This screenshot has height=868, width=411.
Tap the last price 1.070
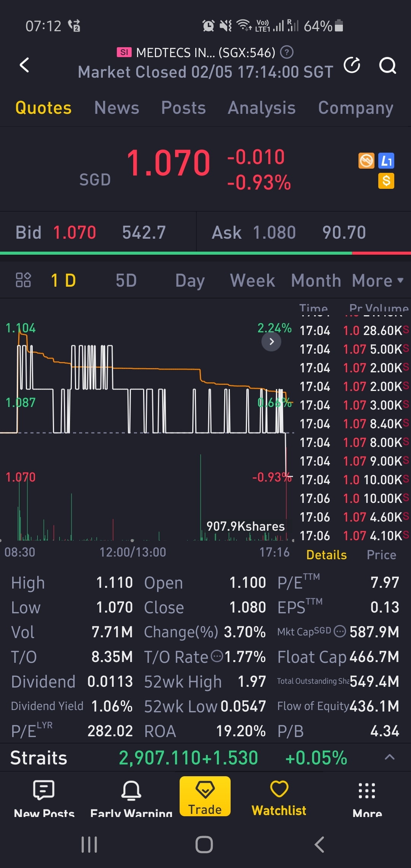[x=168, y=163]
